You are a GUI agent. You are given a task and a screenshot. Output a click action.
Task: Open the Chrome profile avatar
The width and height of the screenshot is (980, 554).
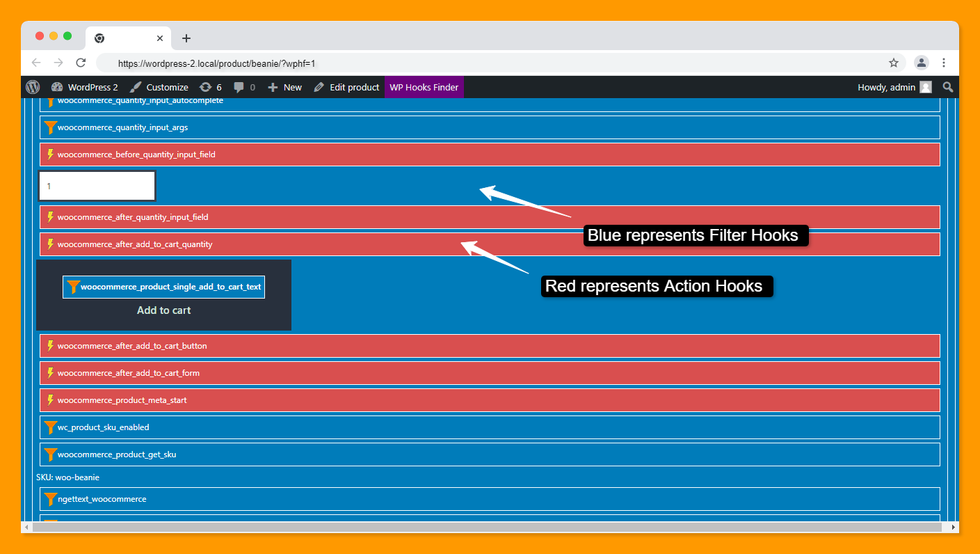click(922, 63)
